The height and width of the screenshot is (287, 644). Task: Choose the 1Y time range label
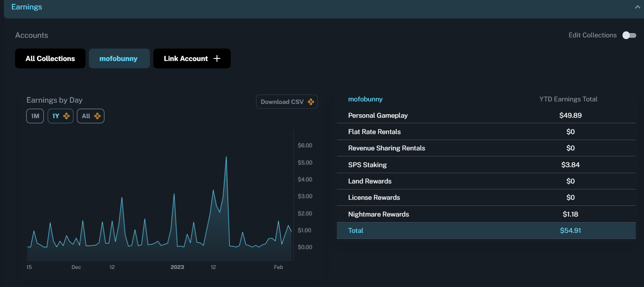(x=56, y=116)
